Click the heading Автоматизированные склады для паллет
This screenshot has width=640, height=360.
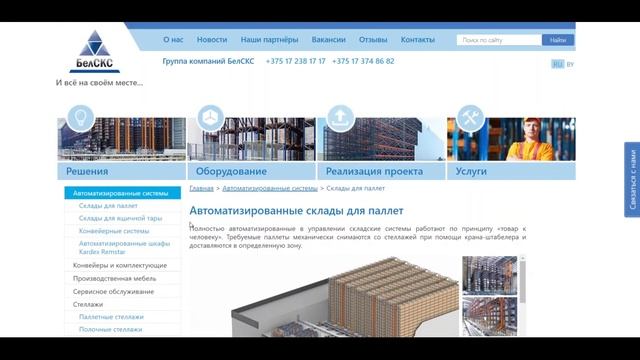pos(296,211)
